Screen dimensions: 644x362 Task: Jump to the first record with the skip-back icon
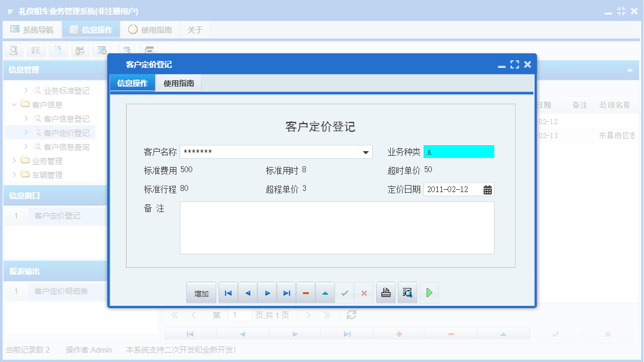[x=228, y=292]
